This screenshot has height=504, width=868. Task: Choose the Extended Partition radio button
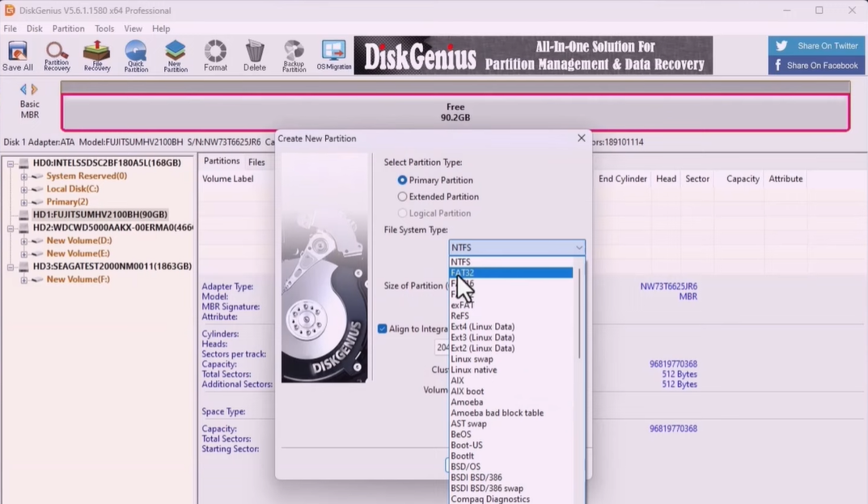[402, 197]
